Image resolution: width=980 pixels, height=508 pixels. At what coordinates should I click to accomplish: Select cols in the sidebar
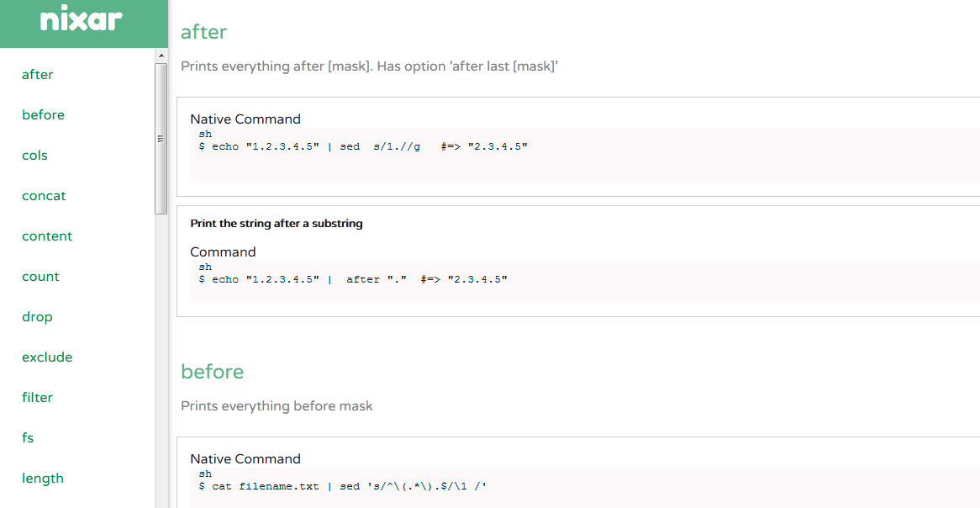[34, 155]
